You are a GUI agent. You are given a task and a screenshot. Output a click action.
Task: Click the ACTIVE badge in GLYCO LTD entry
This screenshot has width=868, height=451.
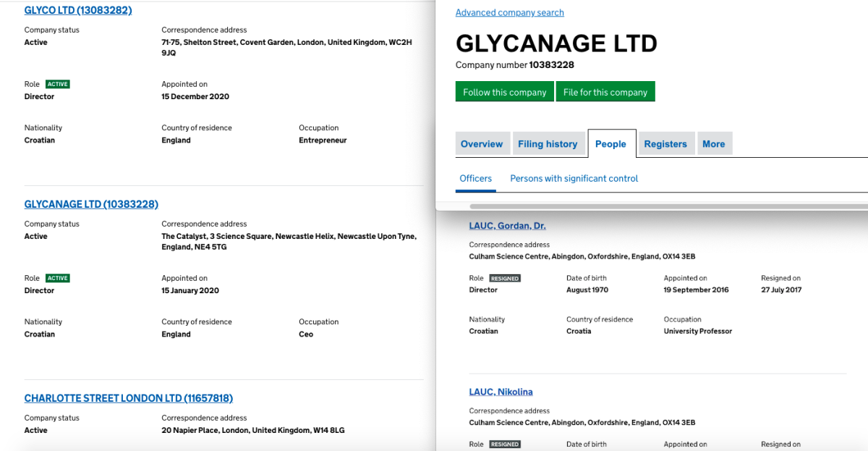click(x=58, y=85)
